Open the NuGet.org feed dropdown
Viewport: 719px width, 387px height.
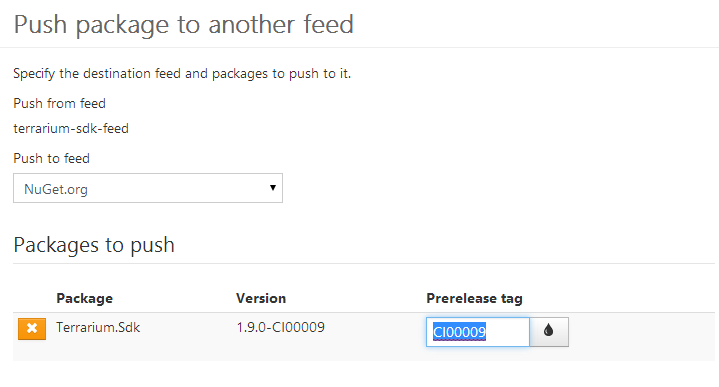pyautogui.click(x=148, y=188)
